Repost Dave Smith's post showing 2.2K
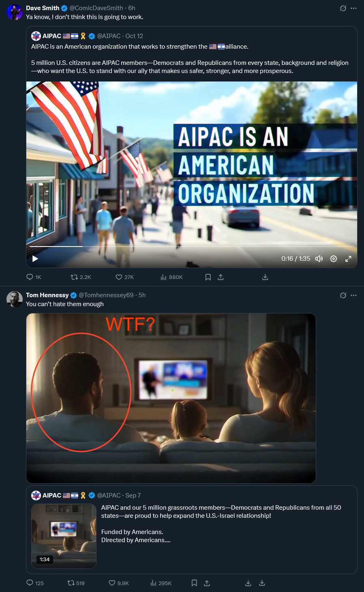 81,277
